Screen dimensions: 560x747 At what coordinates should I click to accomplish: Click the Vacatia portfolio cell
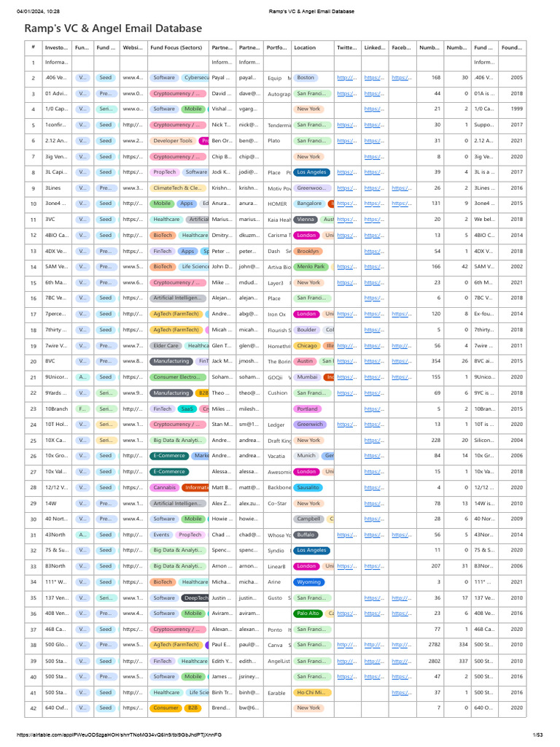(278, 457)
